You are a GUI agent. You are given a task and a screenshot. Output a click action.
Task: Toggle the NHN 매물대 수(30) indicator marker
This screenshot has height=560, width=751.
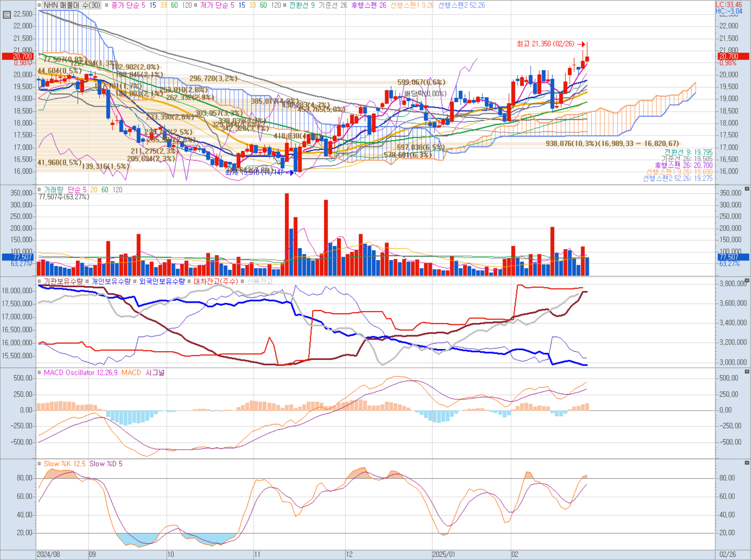[40, 5]
